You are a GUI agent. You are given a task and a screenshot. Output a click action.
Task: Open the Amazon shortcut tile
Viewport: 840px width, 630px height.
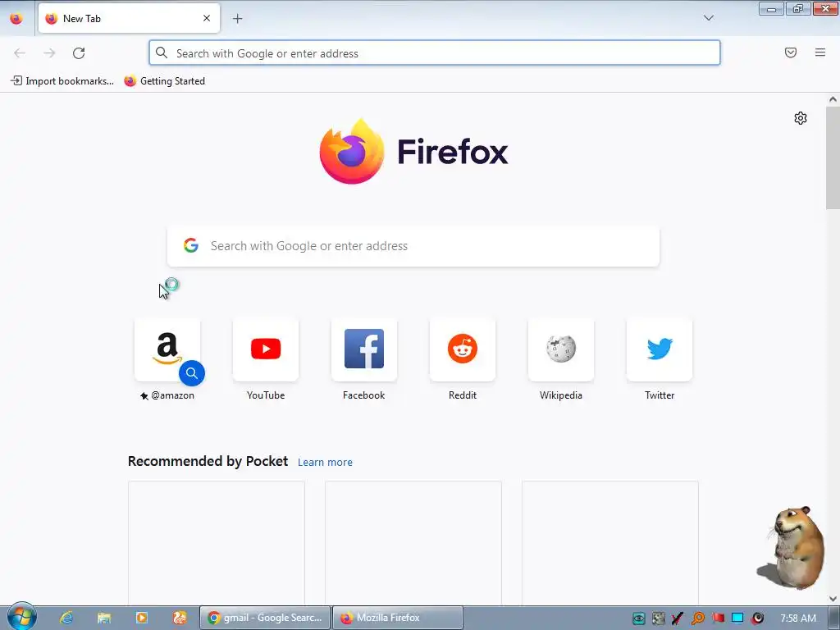167,349
